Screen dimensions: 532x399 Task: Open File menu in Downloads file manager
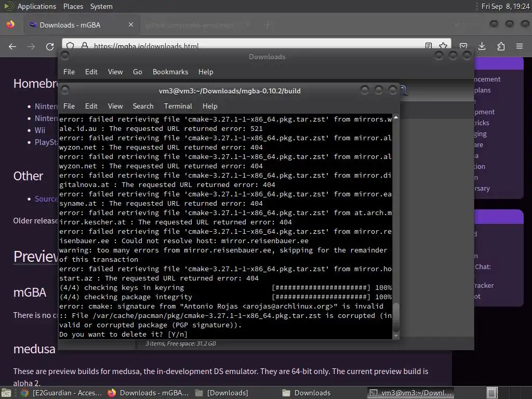69,72
